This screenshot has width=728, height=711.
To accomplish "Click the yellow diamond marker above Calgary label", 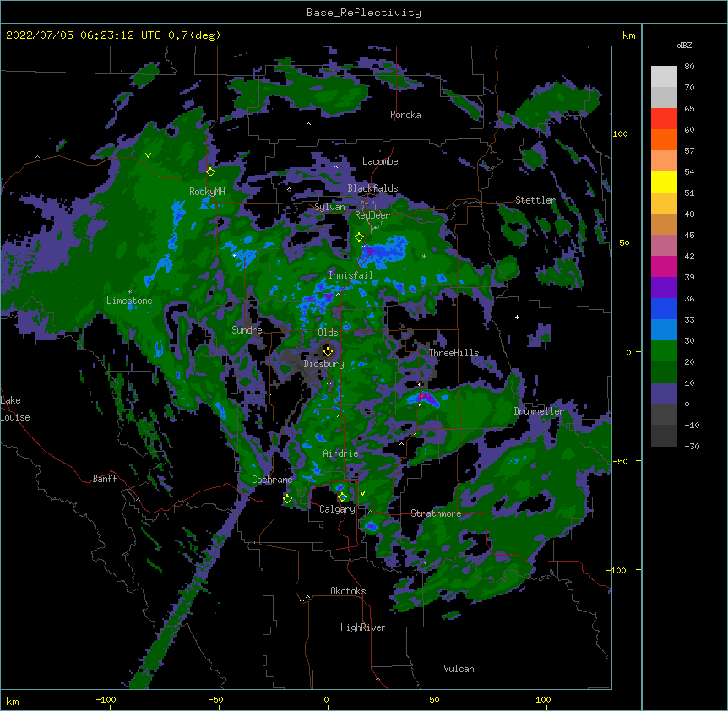I will (342, 497).
